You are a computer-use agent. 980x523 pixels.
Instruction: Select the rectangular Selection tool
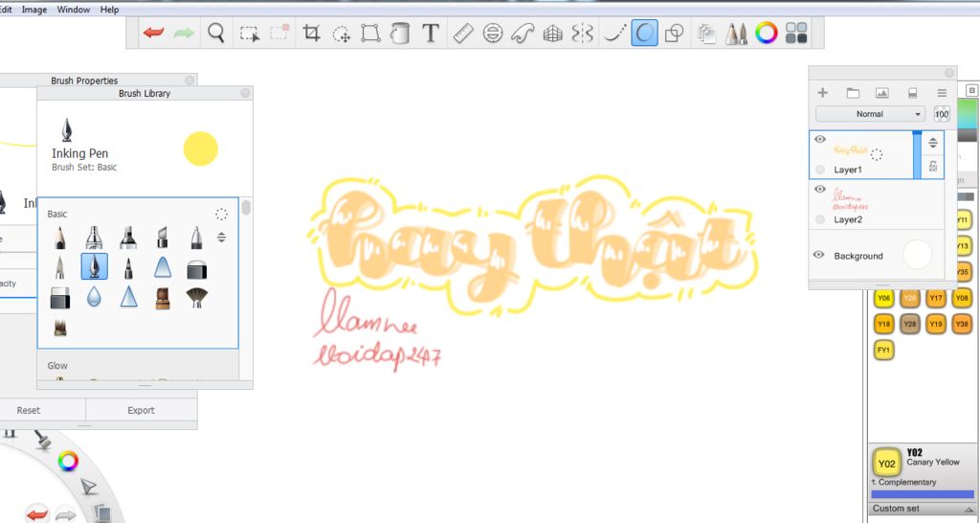250,34
